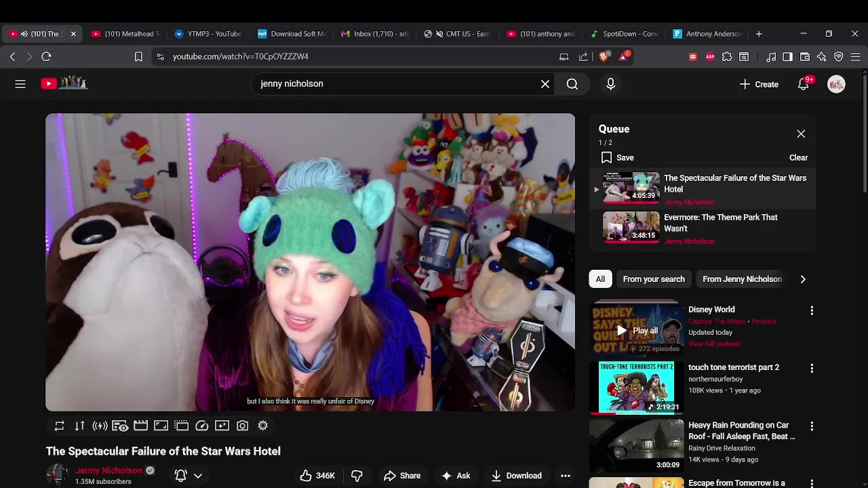Clear the queue
Viewport: 868px width, 488px height.
(x=798, y=158)
